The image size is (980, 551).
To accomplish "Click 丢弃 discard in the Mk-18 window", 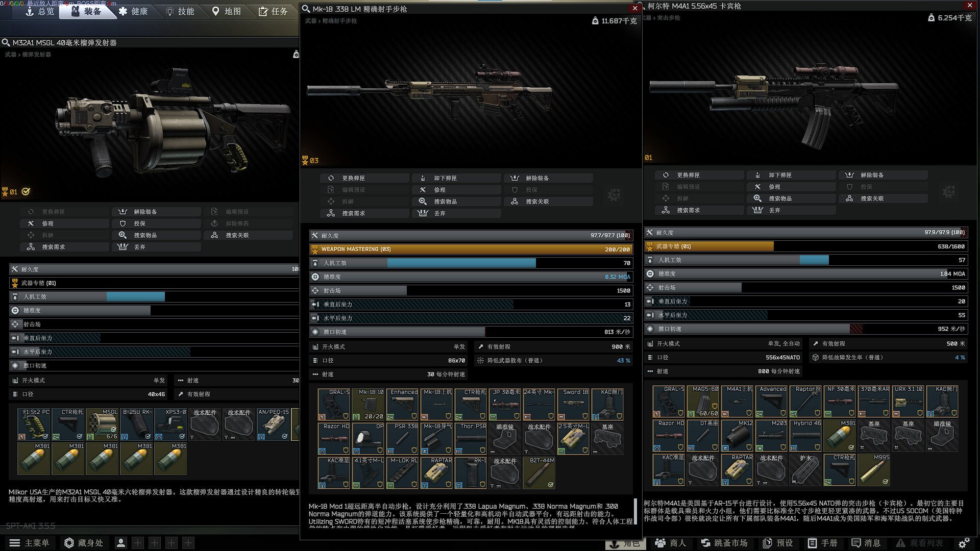I will pos(456,213).
